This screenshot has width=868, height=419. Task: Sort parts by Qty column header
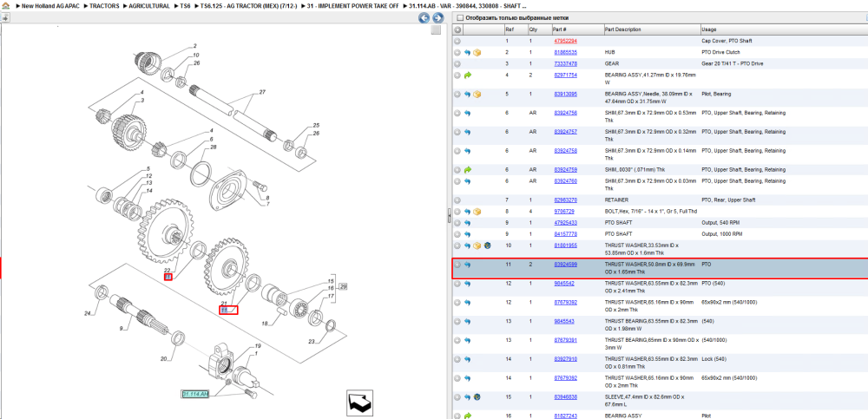533,29
